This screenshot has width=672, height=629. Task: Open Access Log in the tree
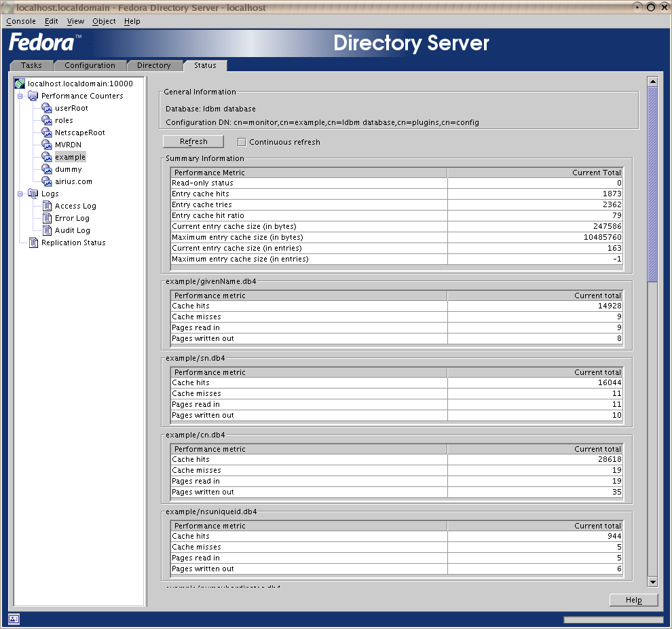[75, 206]
